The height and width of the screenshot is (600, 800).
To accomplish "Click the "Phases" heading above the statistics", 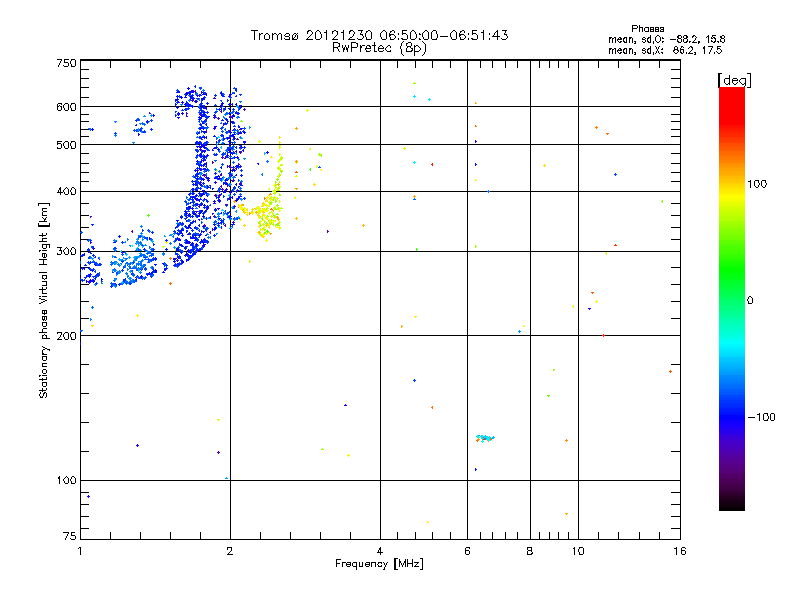I will pyautogui.click(x=647, y=29).
